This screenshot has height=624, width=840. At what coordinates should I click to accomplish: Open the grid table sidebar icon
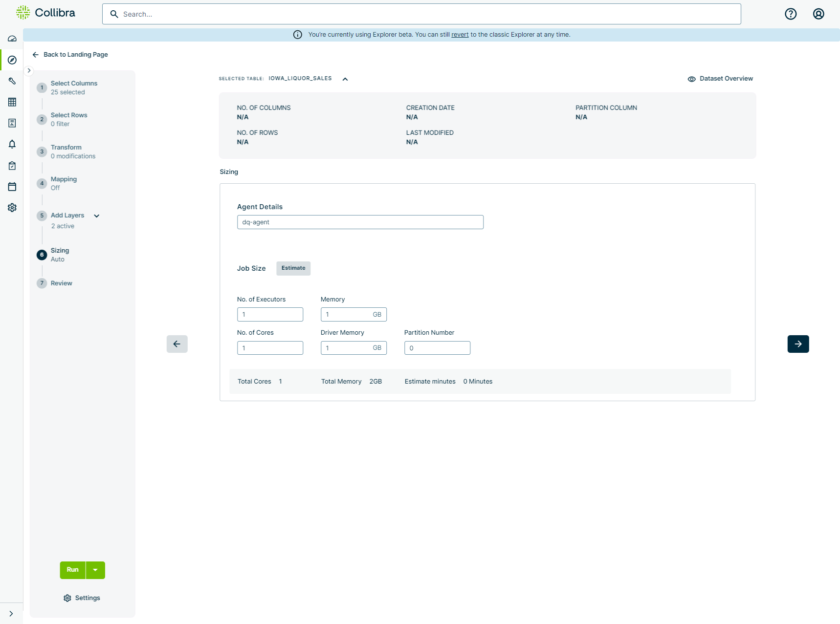click(12, 102)
